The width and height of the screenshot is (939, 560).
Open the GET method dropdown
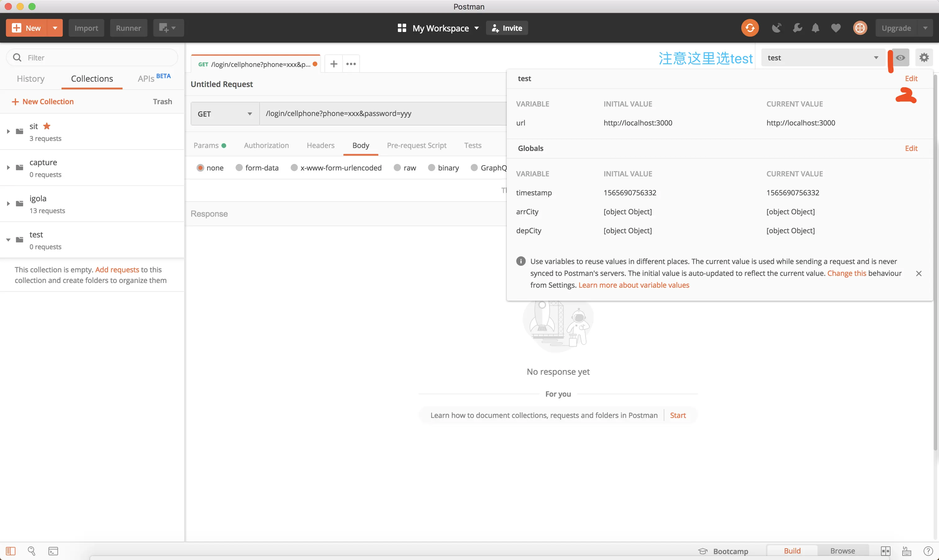[x=225, y=114]
